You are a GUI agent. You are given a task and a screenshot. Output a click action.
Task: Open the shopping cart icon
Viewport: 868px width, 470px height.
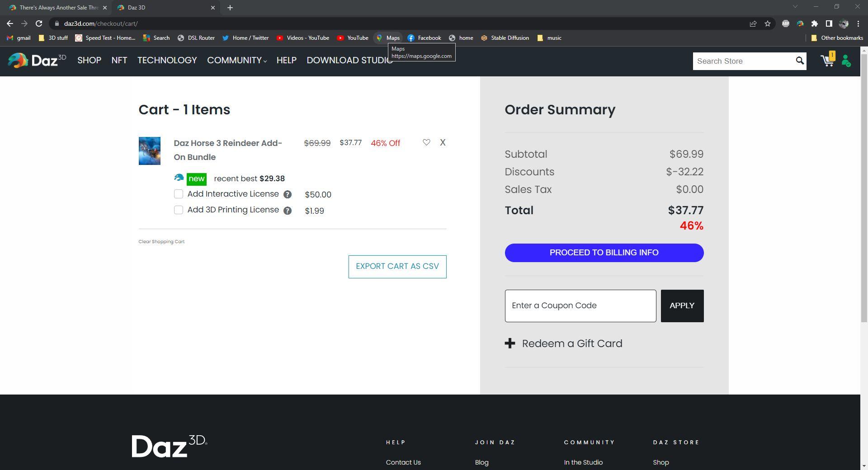[828, 61]
